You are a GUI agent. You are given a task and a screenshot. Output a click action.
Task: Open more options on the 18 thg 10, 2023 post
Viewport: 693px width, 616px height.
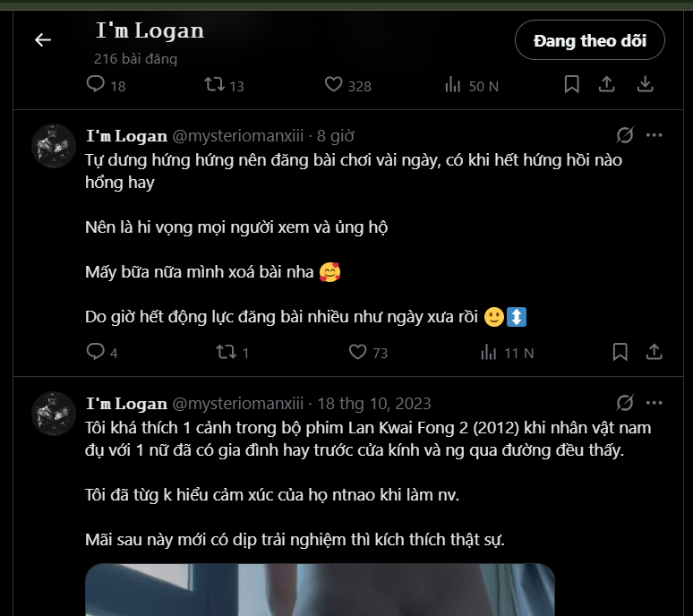tap(654, 403)
